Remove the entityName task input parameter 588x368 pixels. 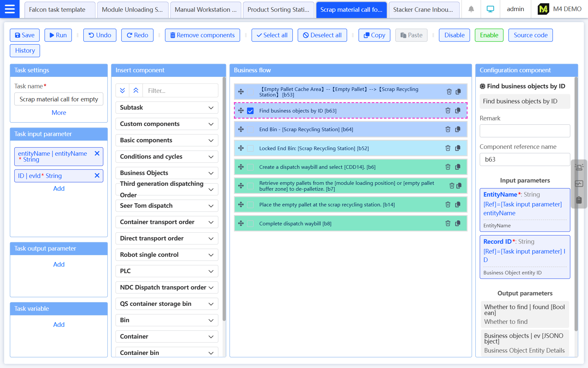click(97, 153)
